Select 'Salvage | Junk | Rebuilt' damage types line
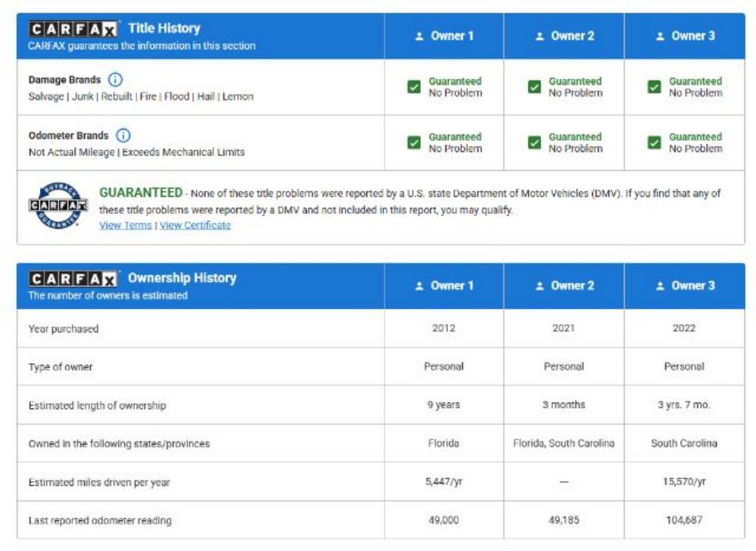 point(141,97)
